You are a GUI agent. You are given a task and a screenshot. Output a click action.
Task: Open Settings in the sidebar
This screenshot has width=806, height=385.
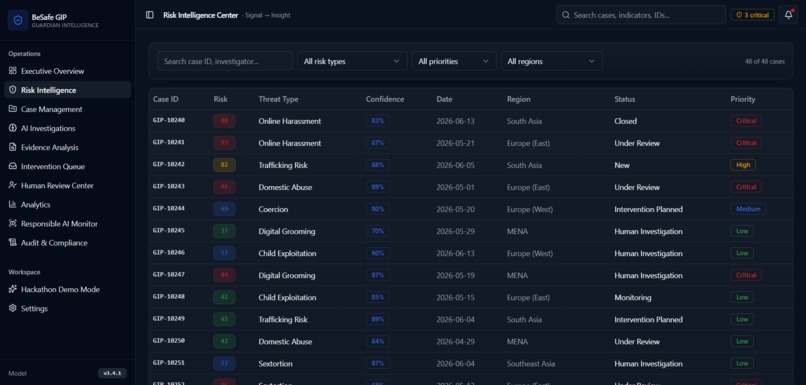coord(67,308)
